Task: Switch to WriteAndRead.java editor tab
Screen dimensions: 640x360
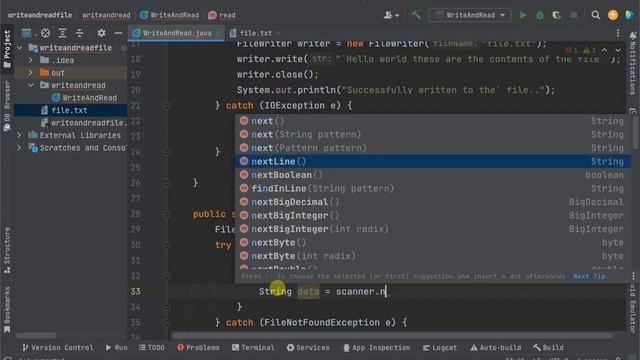Action: 177,33
